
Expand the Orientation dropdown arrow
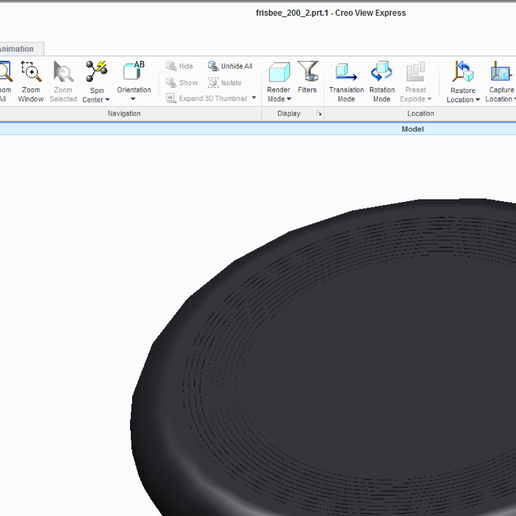point(133,99)
